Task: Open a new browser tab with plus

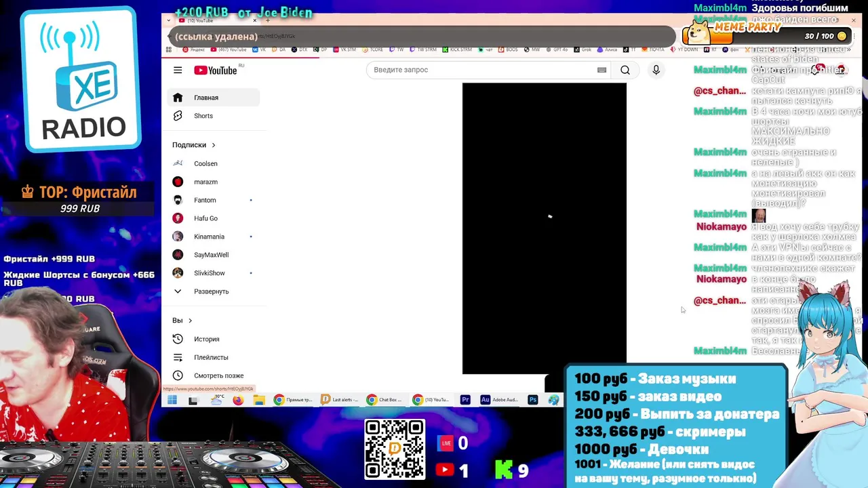Action: [x=269, y=20]
